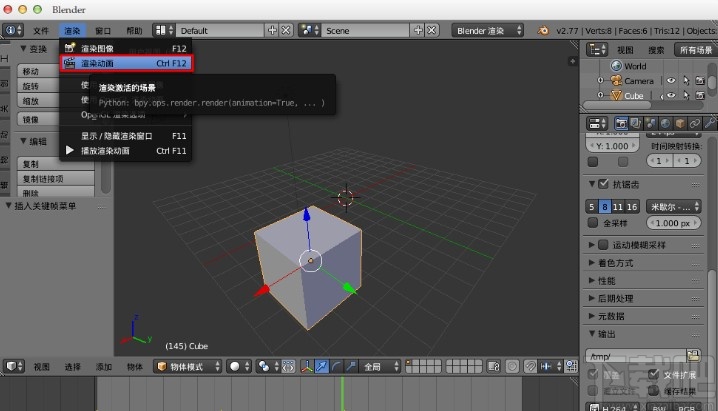Select 显示/隐藏渲染窗口 menu entry

pyautogui.click(x=126, y=136)
